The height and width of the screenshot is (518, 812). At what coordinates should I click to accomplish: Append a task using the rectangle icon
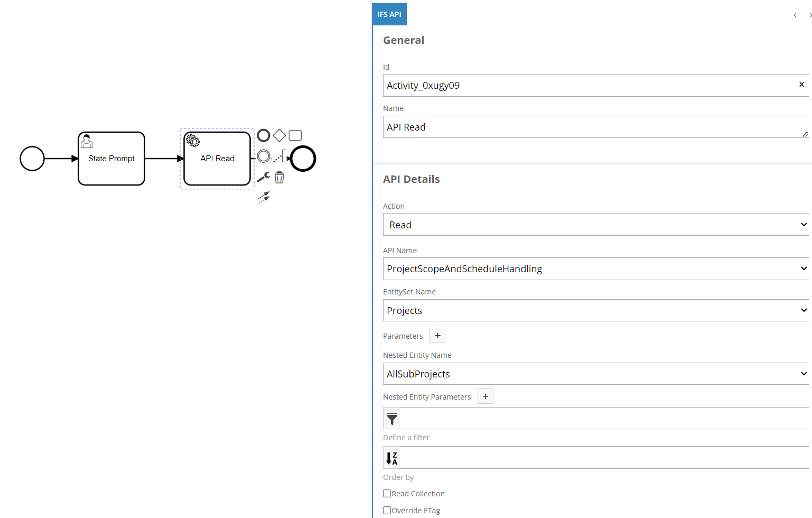coord(295,135)
